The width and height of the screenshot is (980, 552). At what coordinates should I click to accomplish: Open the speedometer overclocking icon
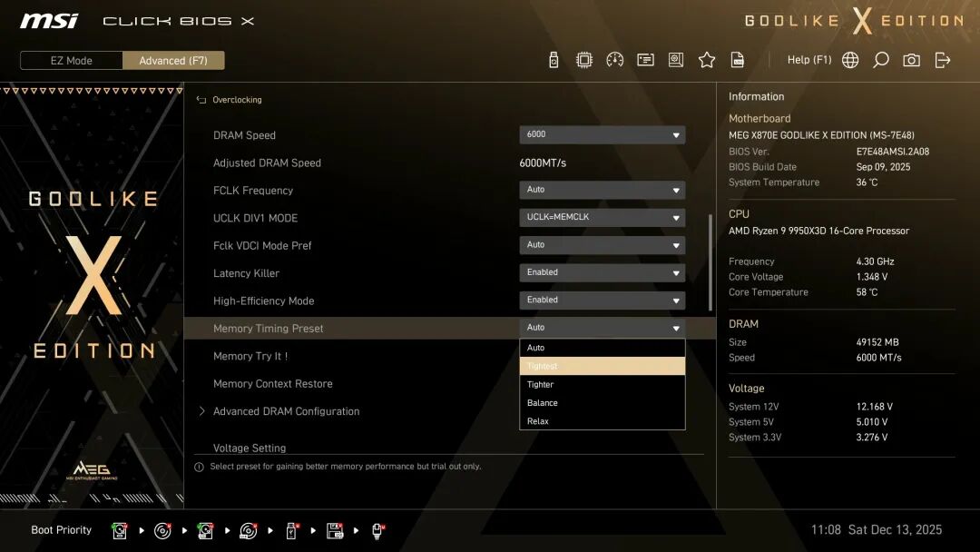(x=614, y=60)
